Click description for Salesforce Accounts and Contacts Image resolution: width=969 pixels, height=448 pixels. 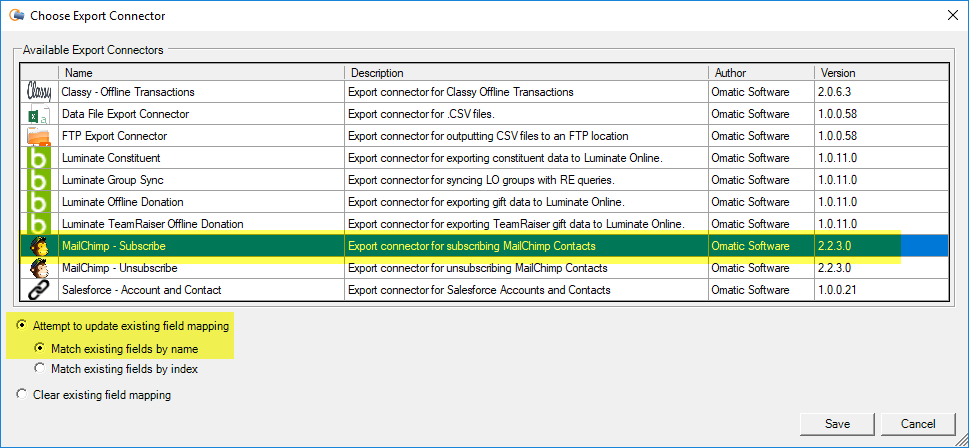479,290
